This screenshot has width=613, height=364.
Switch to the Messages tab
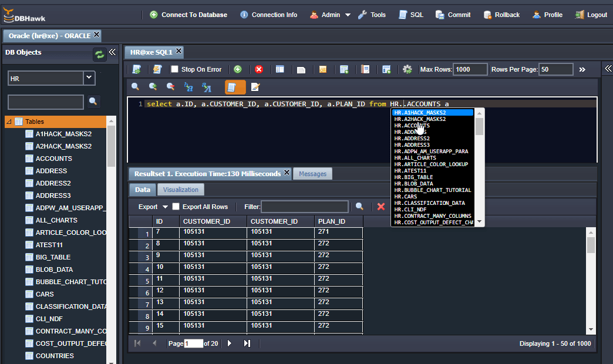coord(312,174)
